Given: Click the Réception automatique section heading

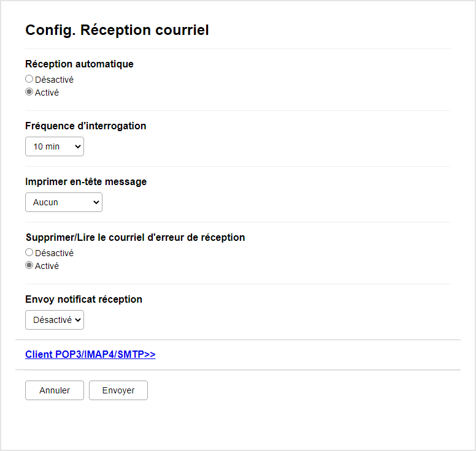Looking at the screenshot, I should (x=79, y=64).
